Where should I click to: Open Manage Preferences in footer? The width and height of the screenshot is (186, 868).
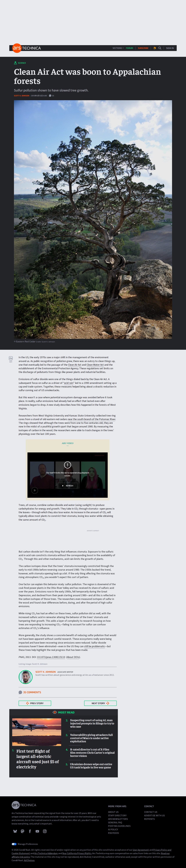(x=28, y=844)
